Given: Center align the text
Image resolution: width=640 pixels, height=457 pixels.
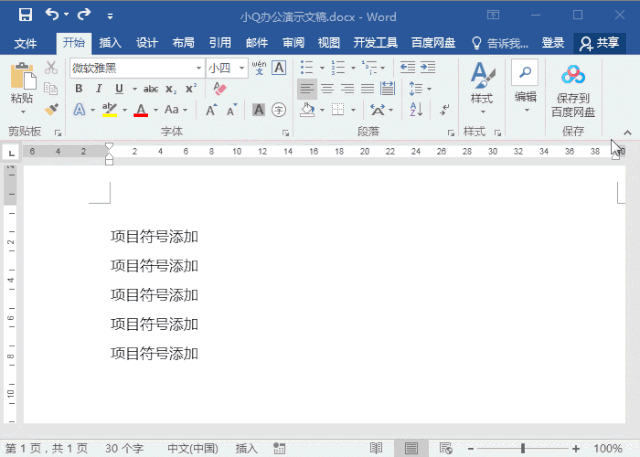Looking at the screenshot, I should click(327, 89).
